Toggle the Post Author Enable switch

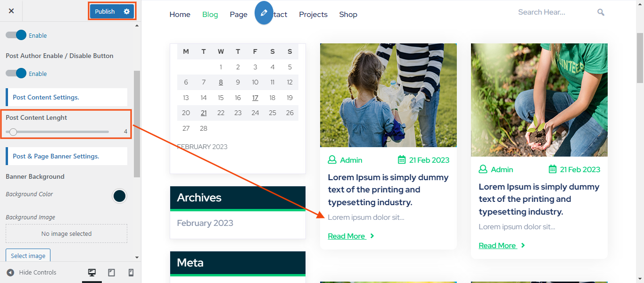(x=16, y=74)
